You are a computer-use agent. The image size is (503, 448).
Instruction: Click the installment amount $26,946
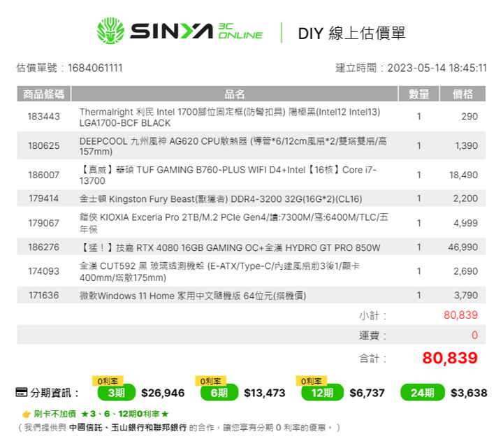tap(163, 393)
